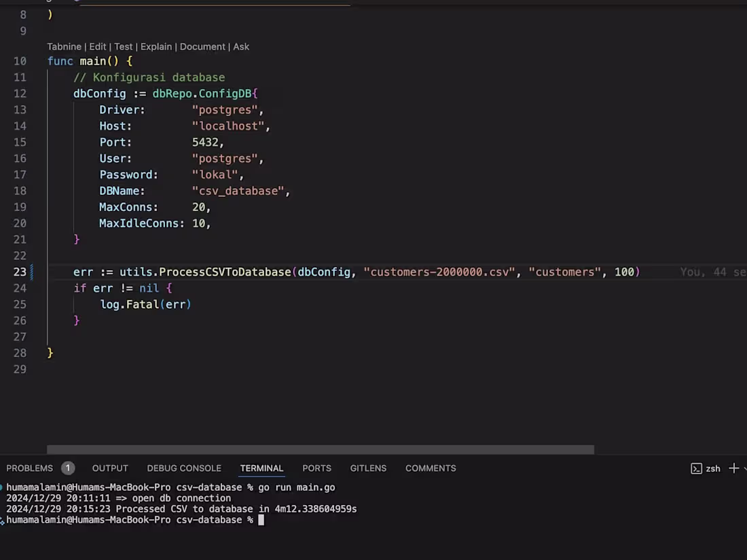Image resolution: width=747 pixels, height=560 pixels.
Task: Click the horizontal scrollbar below the editor
Action: [x=319, y=449]
